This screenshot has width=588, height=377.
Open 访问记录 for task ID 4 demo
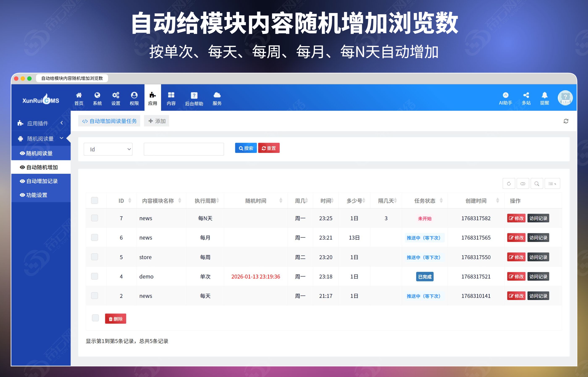point(538,276)
